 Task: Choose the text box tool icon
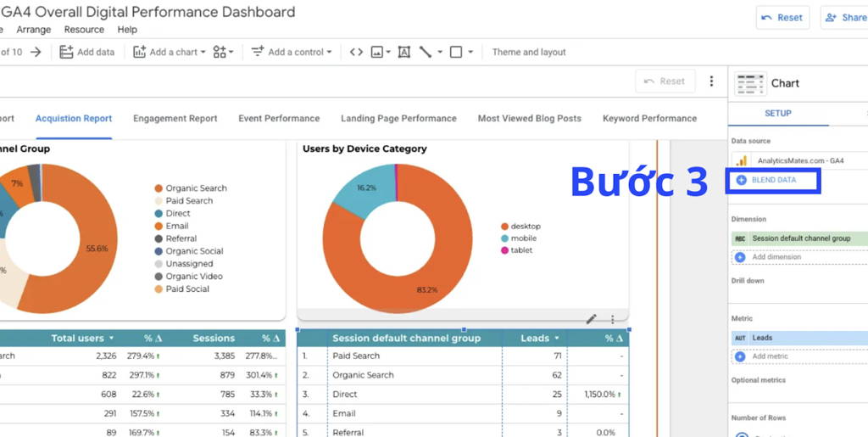pyautogui.click(x=404, y=52)
